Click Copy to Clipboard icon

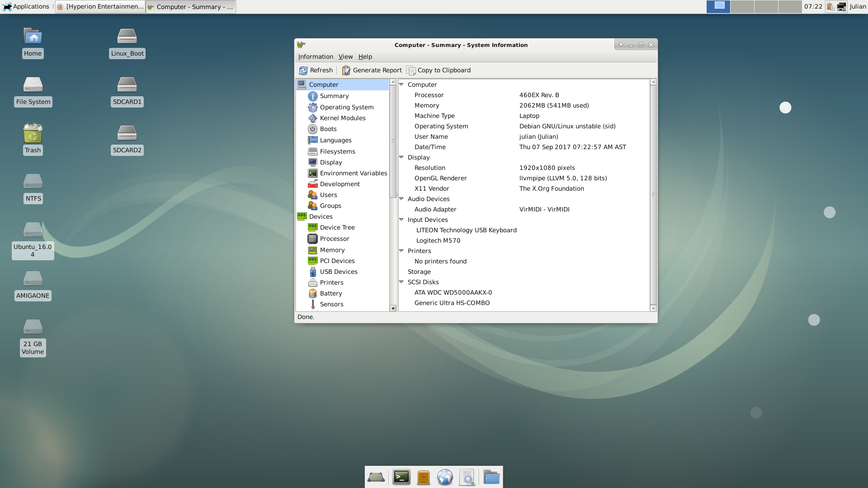click(411, 70)
